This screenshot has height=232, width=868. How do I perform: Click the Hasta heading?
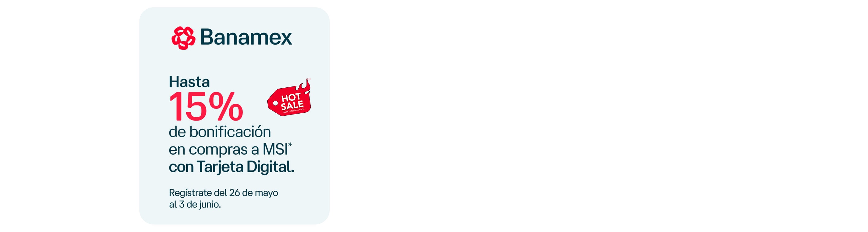189,82
